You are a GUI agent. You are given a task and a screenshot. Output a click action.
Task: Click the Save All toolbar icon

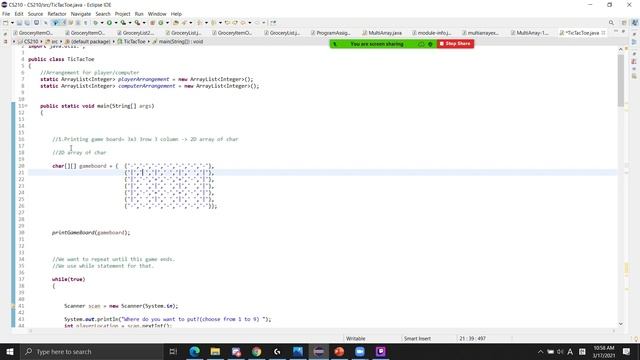(x=27, y=23)
